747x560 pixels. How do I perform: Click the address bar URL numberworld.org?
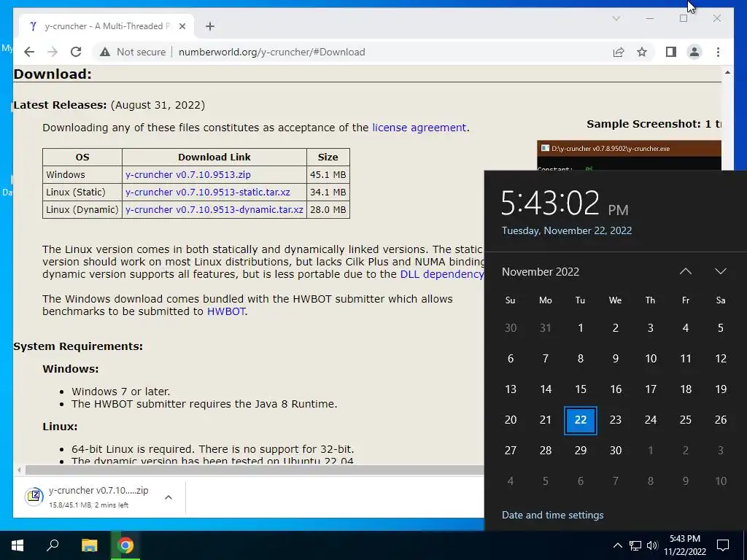click(271, 52)
